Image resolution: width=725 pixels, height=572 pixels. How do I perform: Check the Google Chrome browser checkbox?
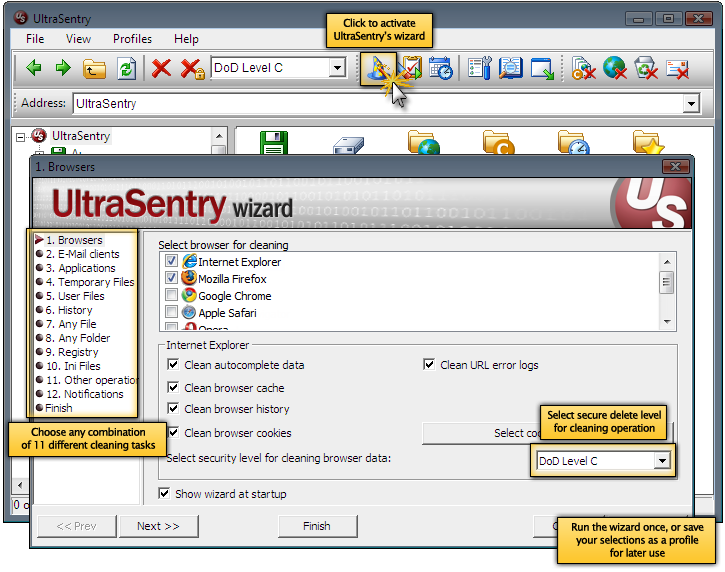tap(172, 295)
